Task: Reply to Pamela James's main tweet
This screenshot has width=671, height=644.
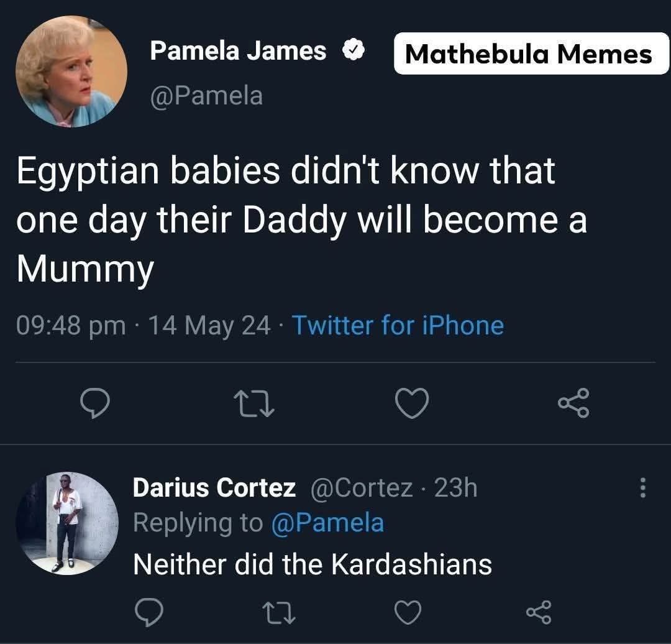Action: (96, 405)
